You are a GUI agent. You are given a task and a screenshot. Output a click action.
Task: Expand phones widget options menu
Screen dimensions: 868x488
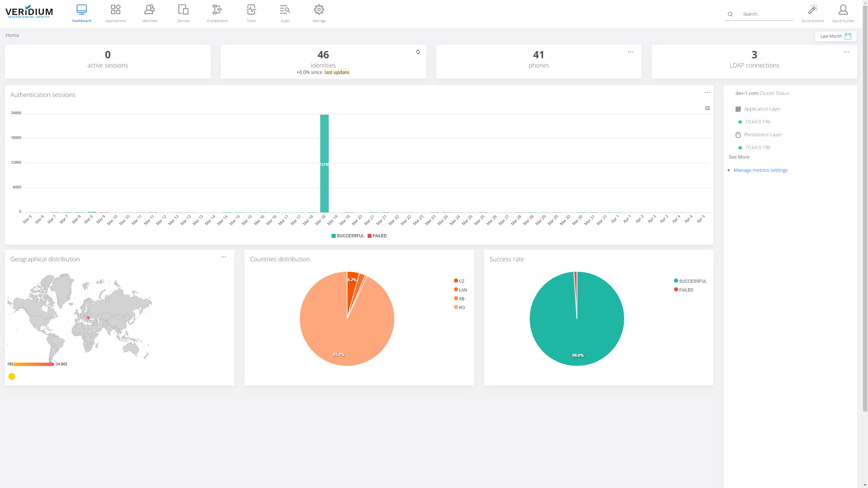(x=630, y=52)
